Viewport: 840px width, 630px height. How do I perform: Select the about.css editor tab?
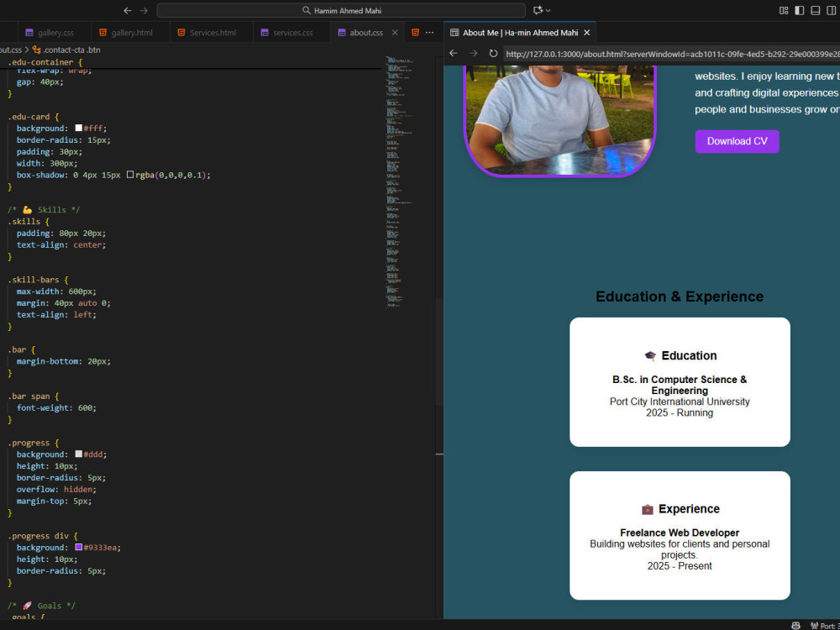pos(366,33)
